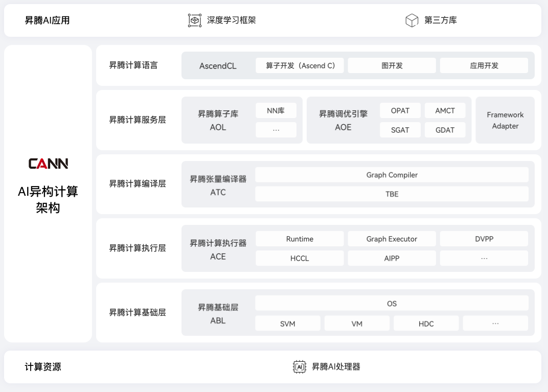Click the 应用开发 box

click(484, 65)
